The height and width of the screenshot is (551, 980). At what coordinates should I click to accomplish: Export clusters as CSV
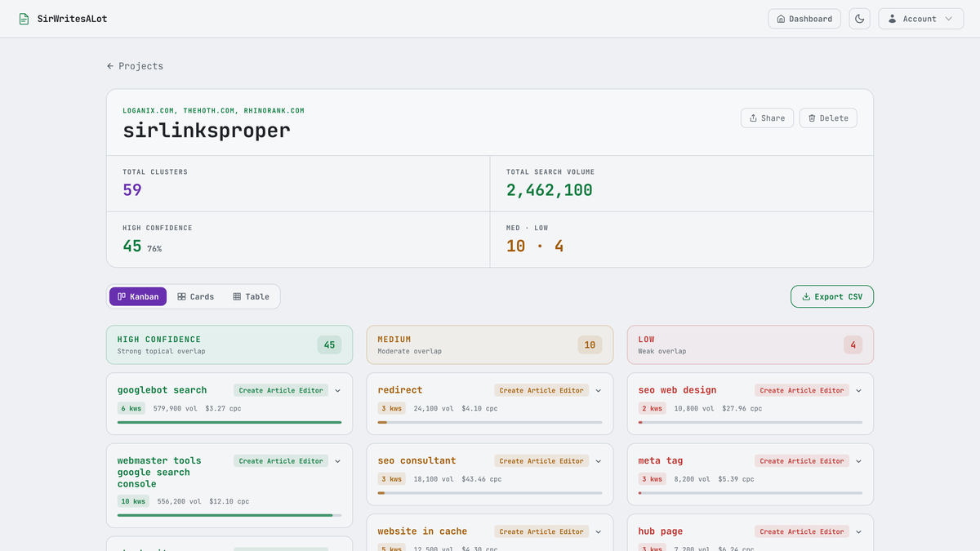click(x=831, y=297)
